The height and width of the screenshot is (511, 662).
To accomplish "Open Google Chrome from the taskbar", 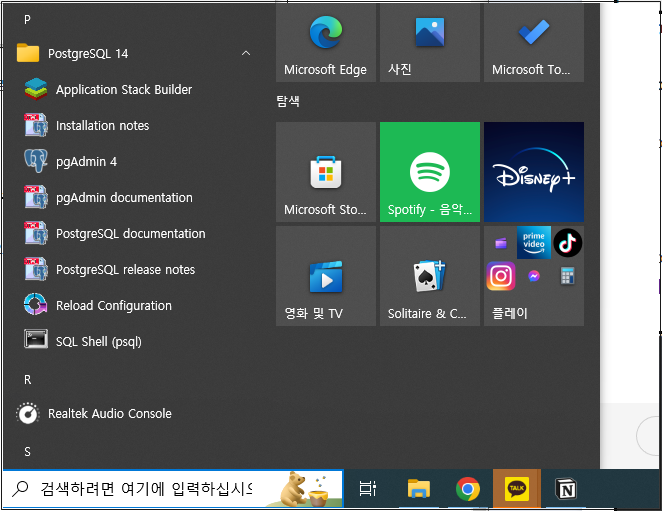I will coord(467,489).
